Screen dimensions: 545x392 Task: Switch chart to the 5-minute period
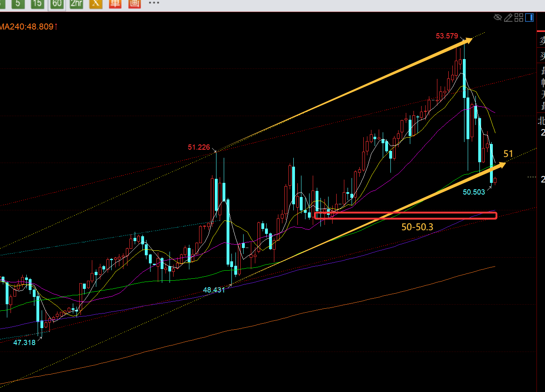tap(18, 4)
